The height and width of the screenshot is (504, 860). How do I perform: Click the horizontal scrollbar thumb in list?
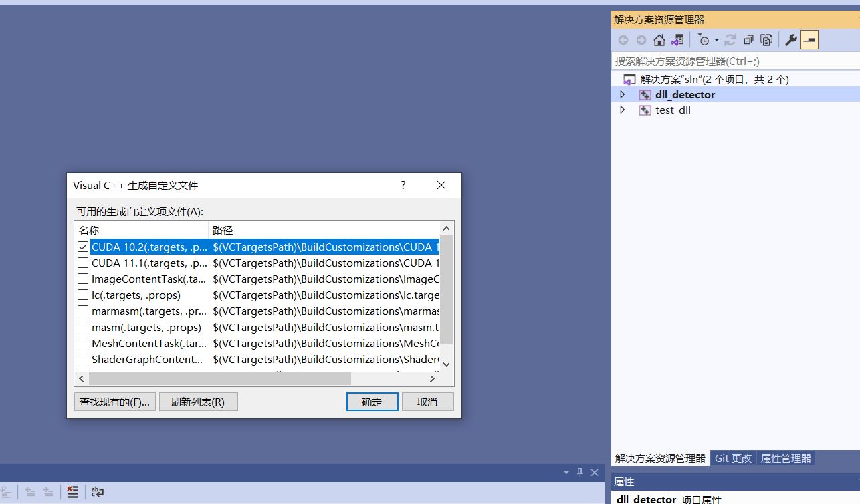pos(220,378)
